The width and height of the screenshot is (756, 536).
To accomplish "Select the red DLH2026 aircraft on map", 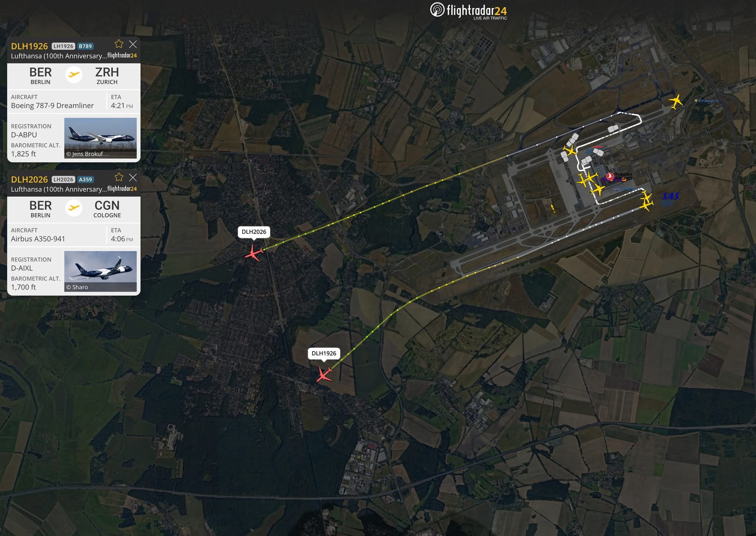I will pos(254,253).
